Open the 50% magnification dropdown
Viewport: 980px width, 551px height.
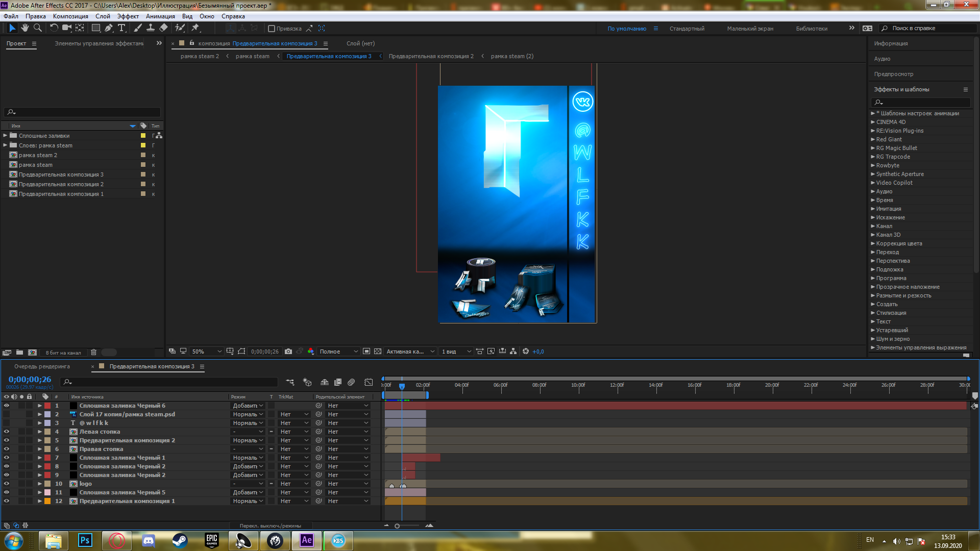[207, 352]
